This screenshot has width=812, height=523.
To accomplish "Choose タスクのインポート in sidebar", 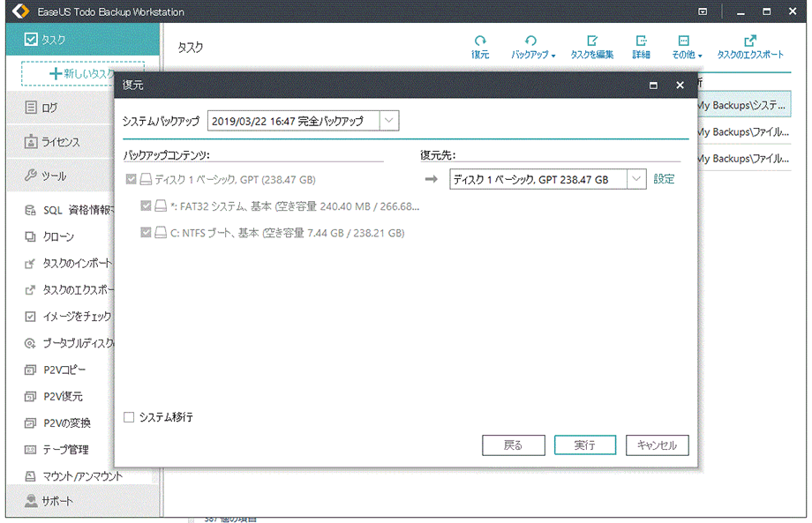I will pos(68,264).
